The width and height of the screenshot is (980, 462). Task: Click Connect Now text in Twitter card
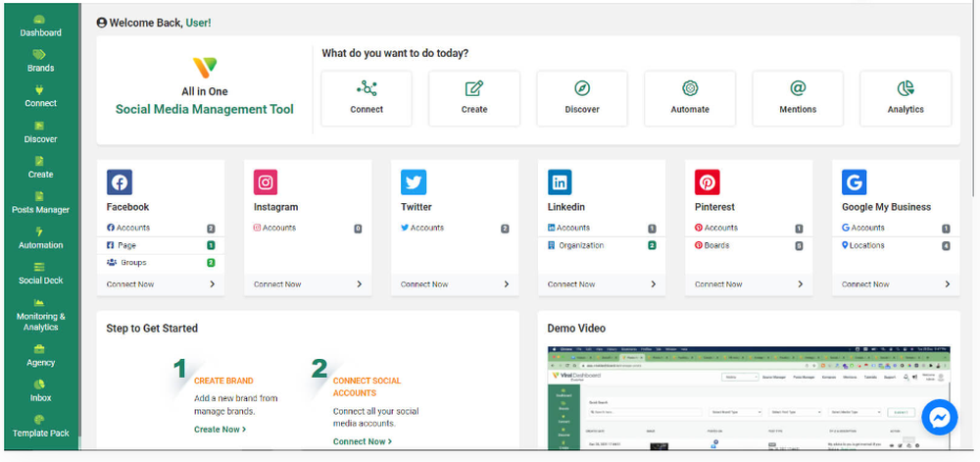point(424,283)
